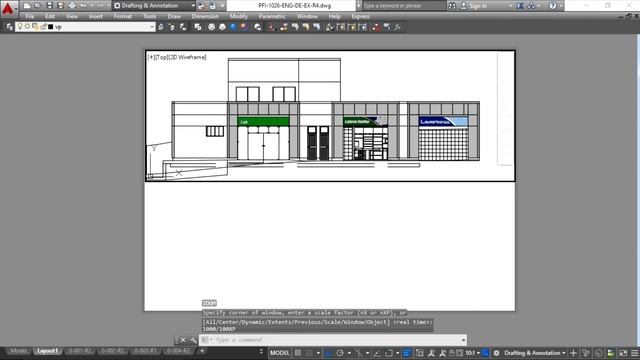Open the Drafting & Annotation workspace dropdown at top
The height and width of the screenshot is (360, 640).
click(x=154, y=6)
